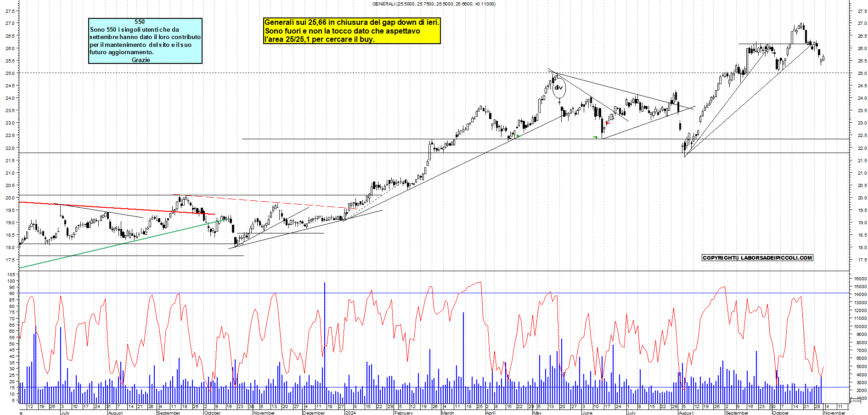Click the line 'Sono 550 i singoli utenti che da'
The height and width of the screenshot is (415, 868).
click(135, 29)
